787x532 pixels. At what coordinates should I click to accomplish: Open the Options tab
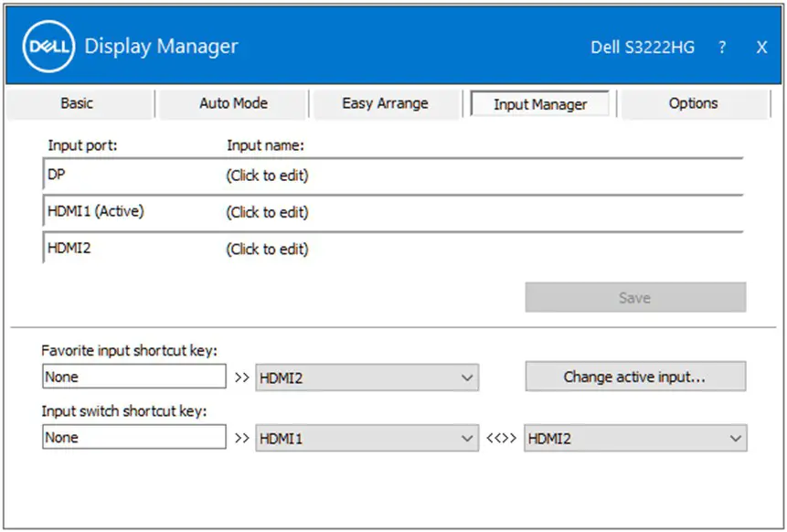pyautogui.click(x=694, y=103)
